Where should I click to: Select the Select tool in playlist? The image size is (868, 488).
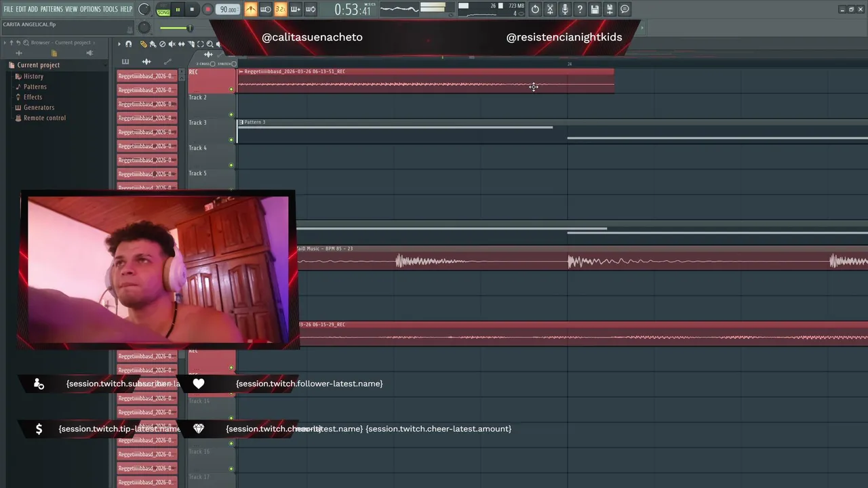click(200, 44)
